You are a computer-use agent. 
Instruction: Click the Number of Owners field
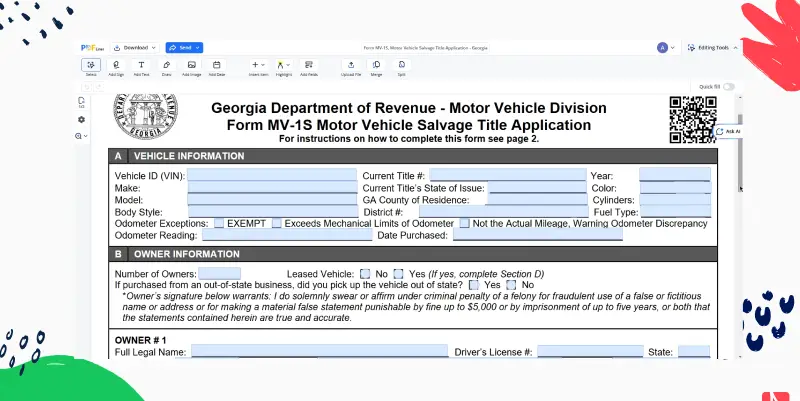click(219, 273)
